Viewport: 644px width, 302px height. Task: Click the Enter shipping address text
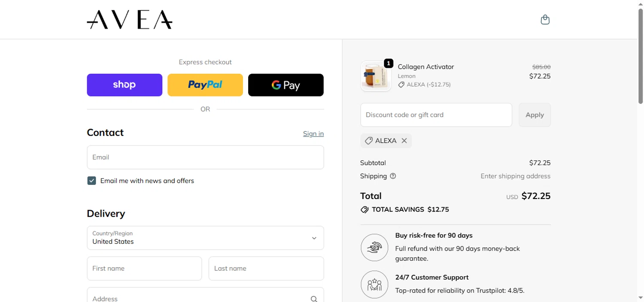pos(515,176)
